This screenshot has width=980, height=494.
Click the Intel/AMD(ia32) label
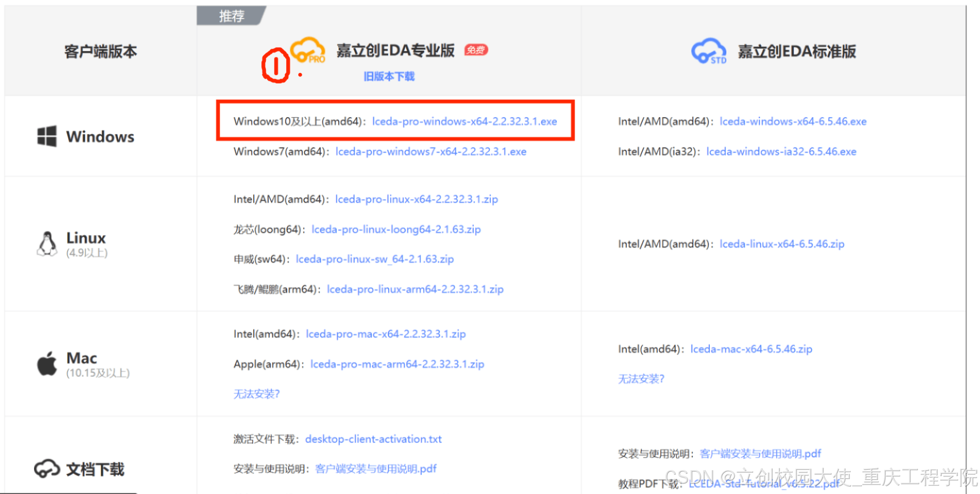pyautogui.click(x=659, y=152)
